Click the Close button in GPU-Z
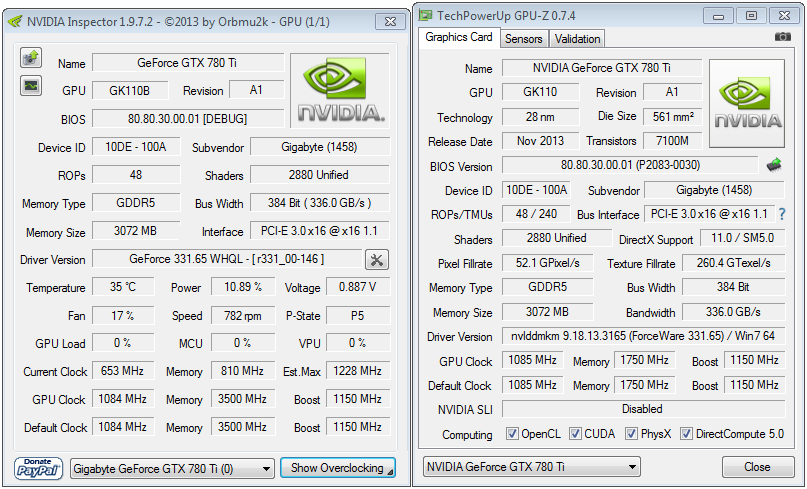Image resolution: width=807 pixels, height=489 pixels. pyautogui.click(x=757, y=467)
